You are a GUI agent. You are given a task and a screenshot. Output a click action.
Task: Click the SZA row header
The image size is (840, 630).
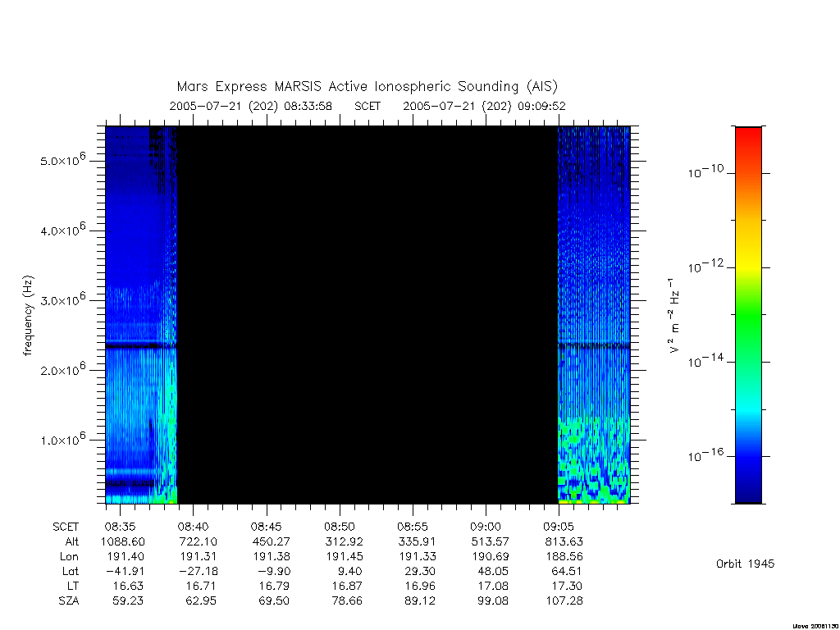pyautogui.click(x=69, y=601)
